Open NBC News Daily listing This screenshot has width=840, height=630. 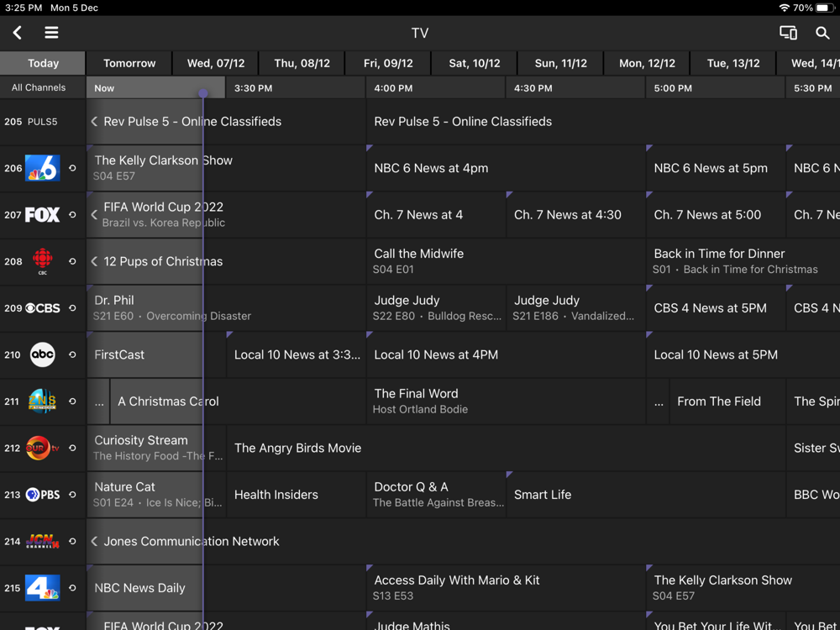(225, 588)
